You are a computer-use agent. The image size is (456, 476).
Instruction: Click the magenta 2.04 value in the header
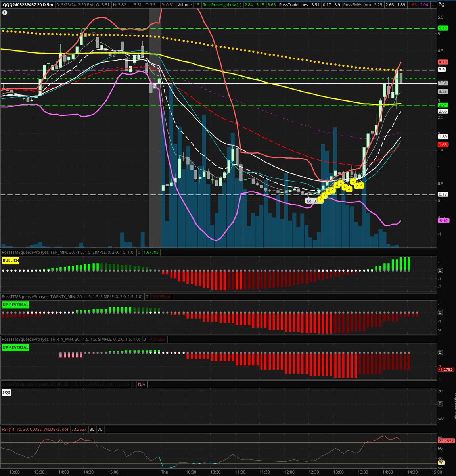pos(424,5)
